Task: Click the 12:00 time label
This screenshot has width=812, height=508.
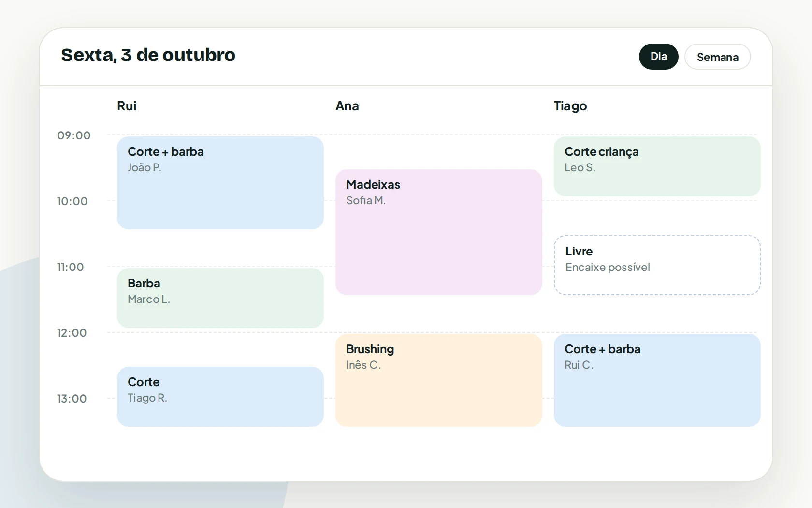Action: (72, 333)
